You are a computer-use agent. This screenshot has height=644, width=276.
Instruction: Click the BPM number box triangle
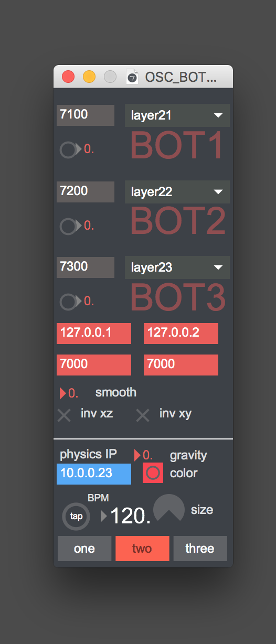[103, 517]
